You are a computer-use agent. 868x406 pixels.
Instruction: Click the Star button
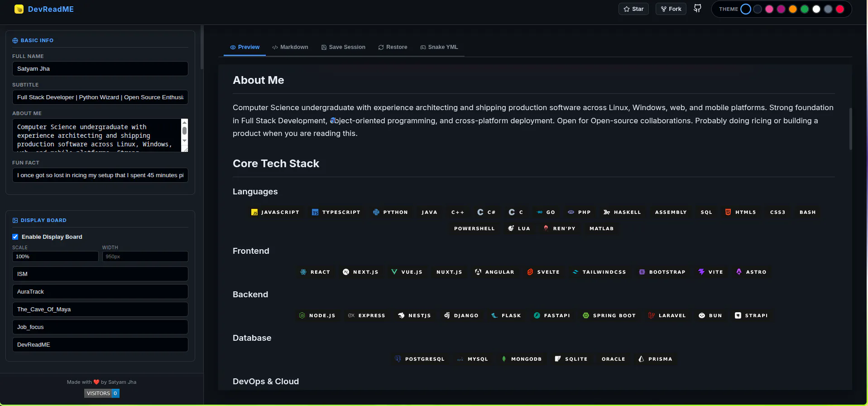click(633, 9)
